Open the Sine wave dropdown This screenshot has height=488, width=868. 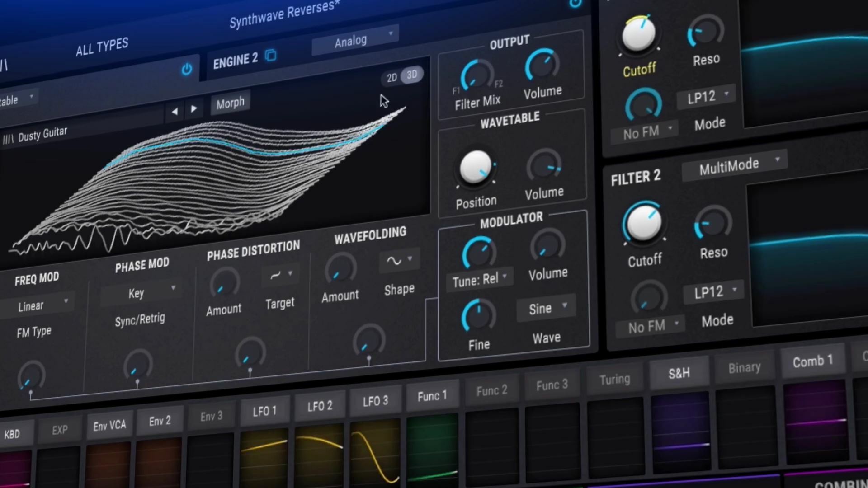(546, 308)
